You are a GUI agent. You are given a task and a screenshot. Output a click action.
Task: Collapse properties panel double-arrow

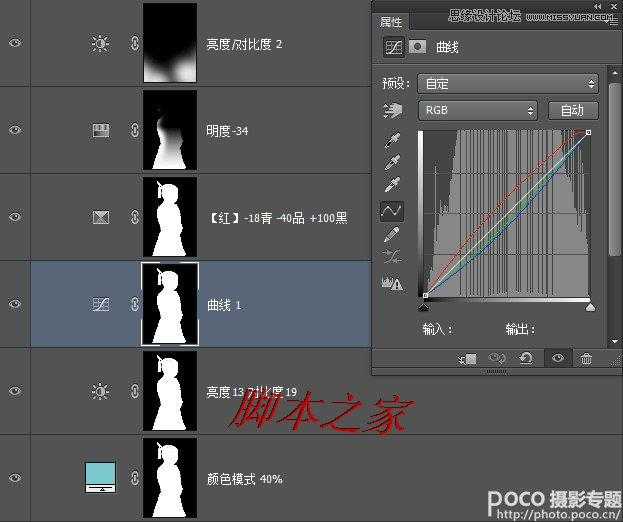pos(598,6)
